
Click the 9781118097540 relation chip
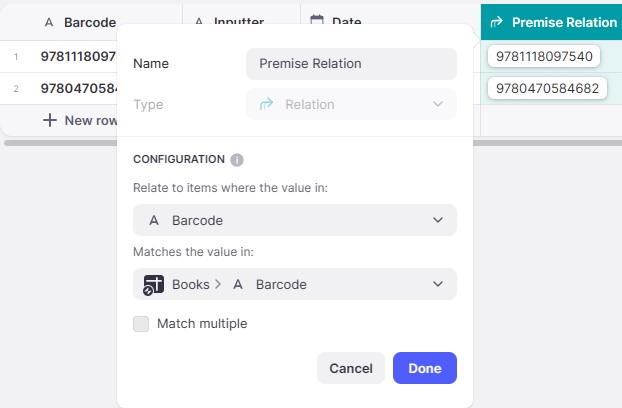click(x=545, y=55)
